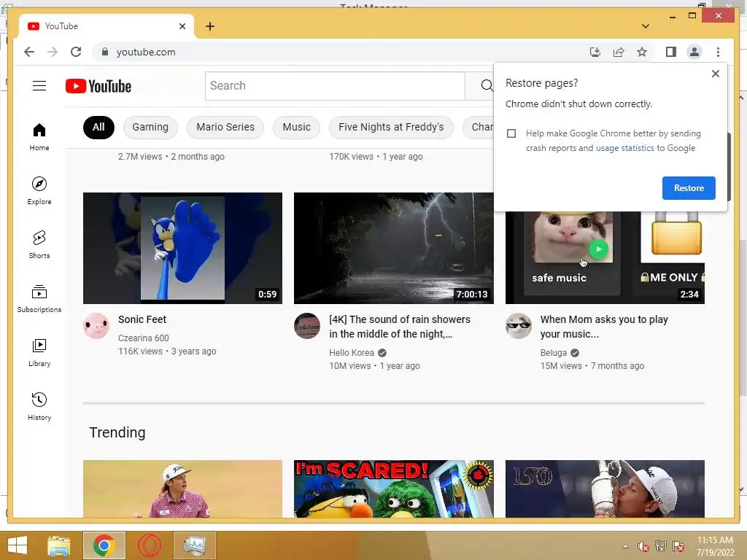This screenshot has height=560, width=747.
Task: Open File Explorer from taskbar
Action: click(x=58, y=545)
